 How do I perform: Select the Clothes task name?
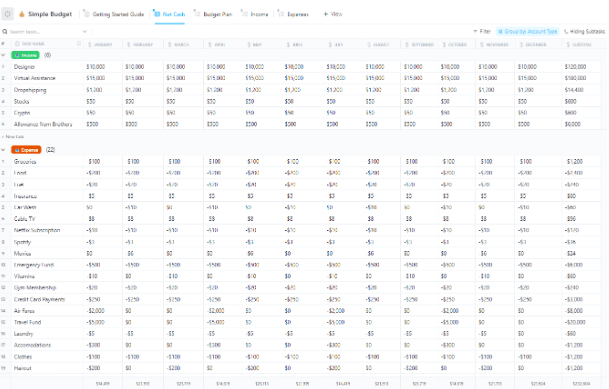pos(23,357)
